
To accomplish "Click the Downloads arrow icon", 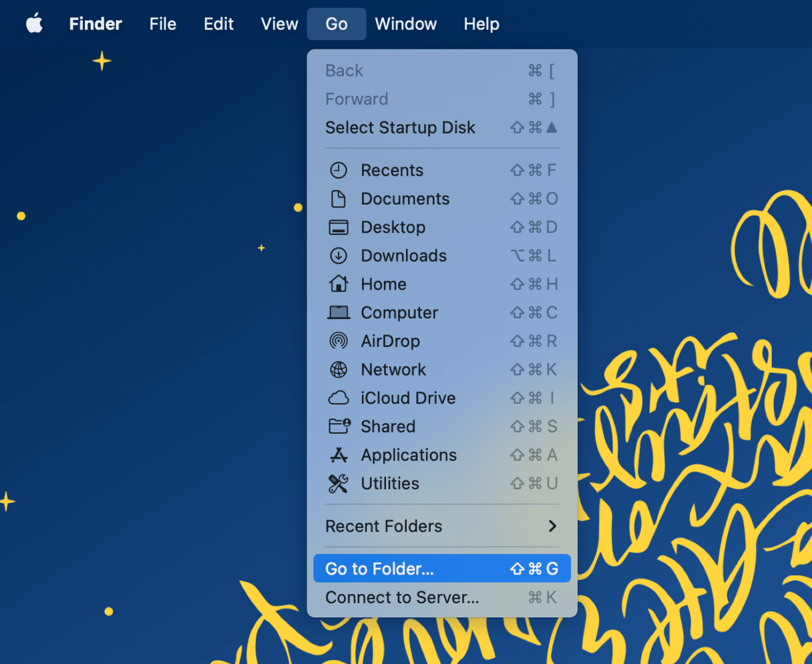I will tap(339, 256).
